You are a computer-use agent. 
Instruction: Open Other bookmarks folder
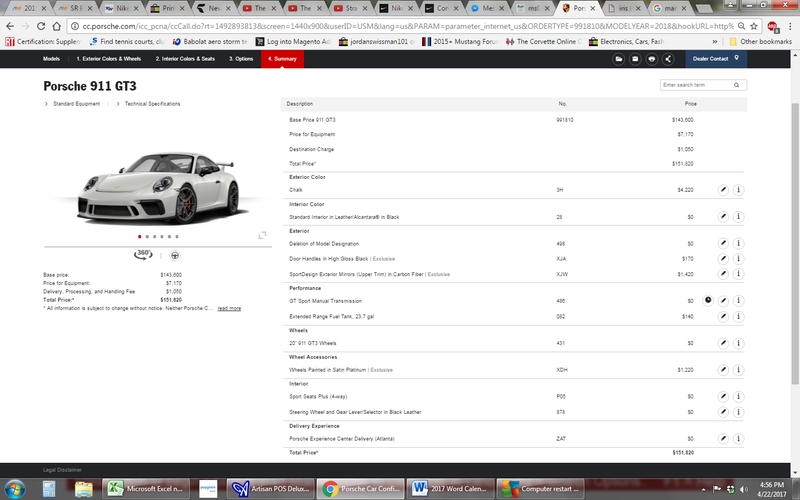coord(760,41)
